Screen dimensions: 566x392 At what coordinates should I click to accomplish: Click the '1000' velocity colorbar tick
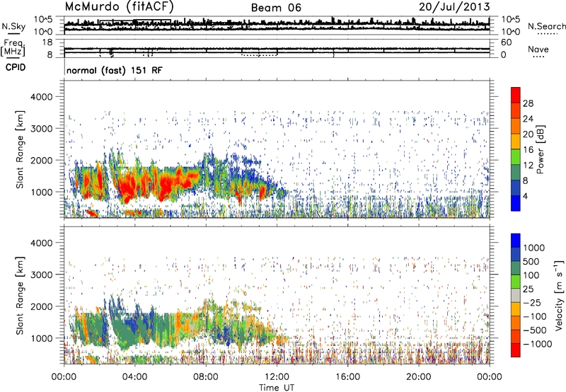click(534, 248)
